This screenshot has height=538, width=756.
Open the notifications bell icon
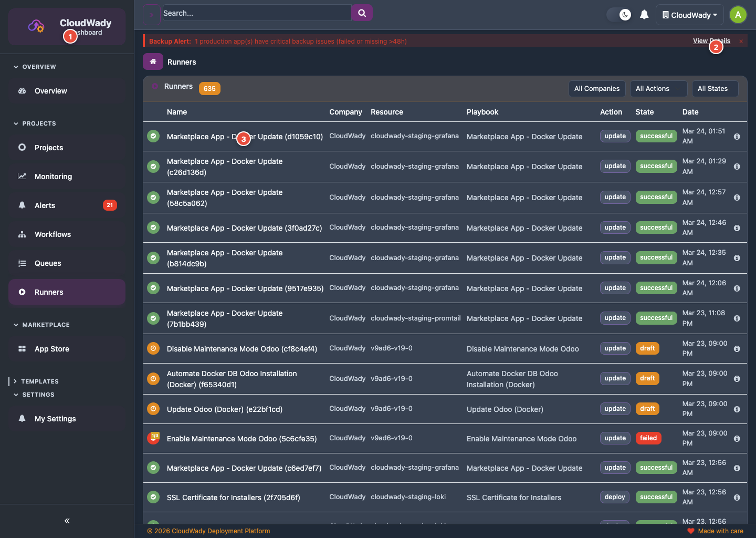tap(644, 15)
